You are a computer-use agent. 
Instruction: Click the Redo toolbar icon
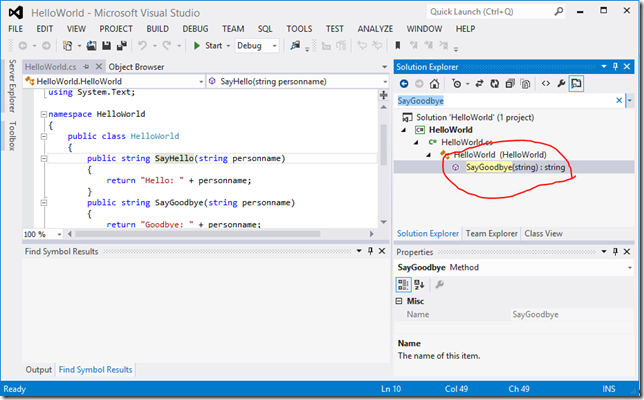167,46
